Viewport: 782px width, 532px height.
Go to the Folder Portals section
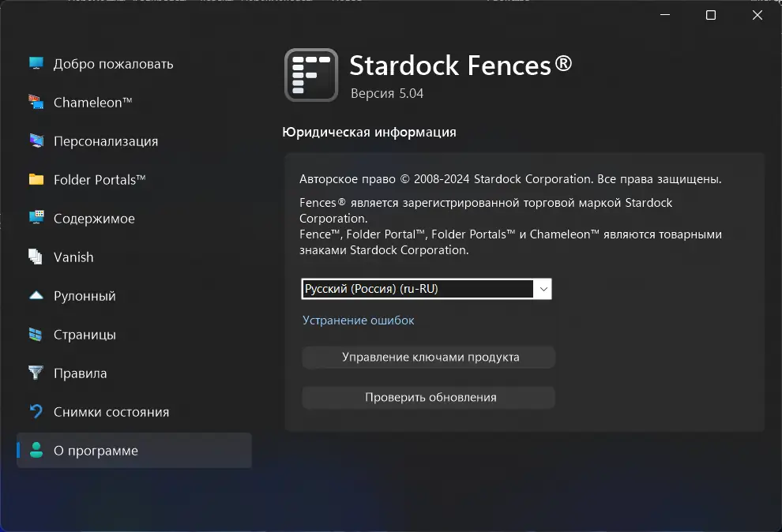click(100, 179)
